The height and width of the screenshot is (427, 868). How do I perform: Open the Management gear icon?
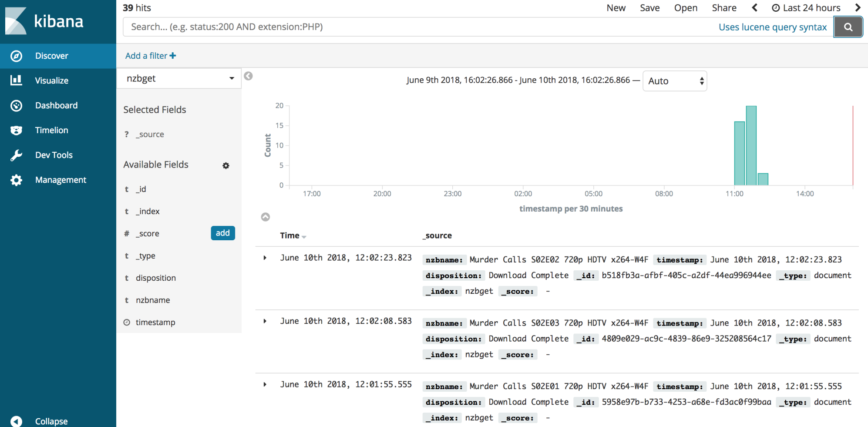tap(16, 180)
